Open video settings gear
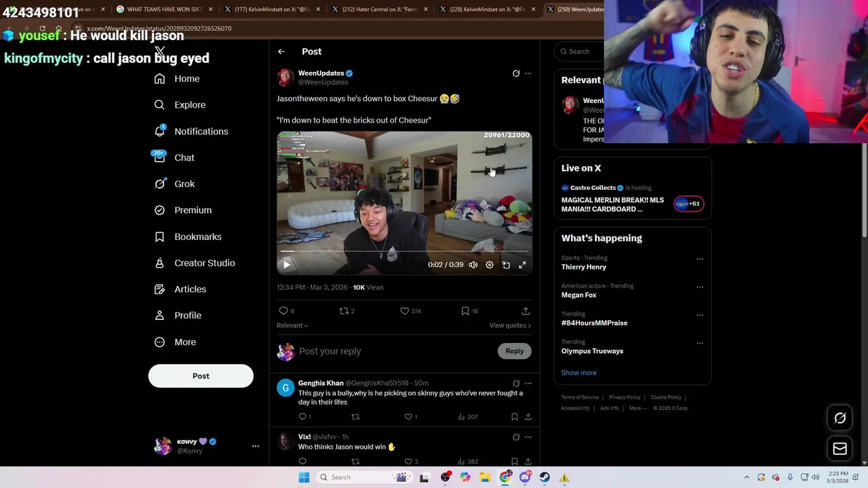The height and width of the screenshot is (488, 868). pos(490,265)
